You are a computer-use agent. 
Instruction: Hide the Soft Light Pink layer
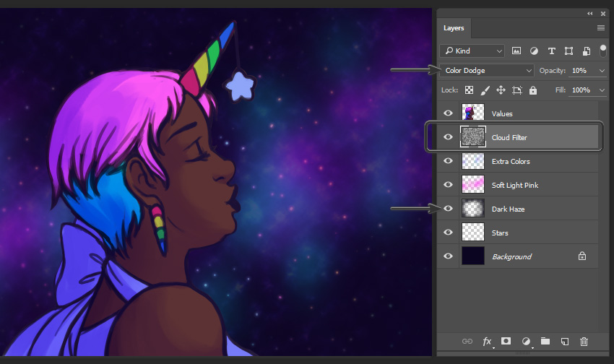[x=448, y=185]
